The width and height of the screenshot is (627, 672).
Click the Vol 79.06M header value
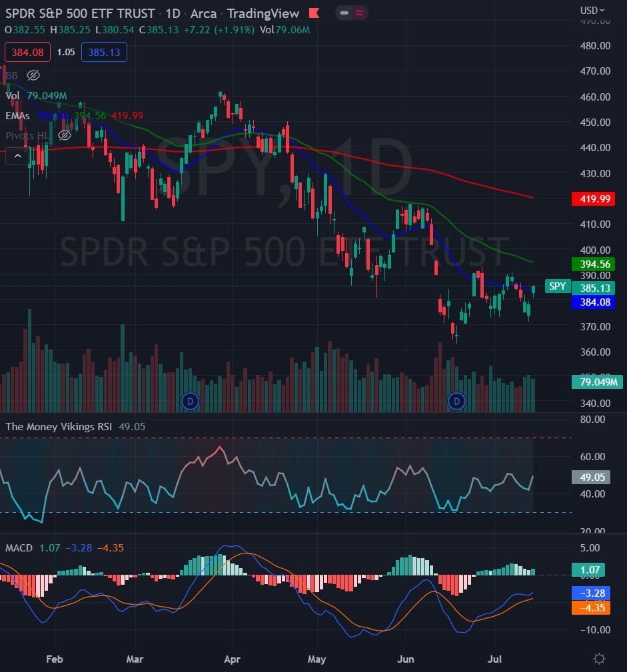coord(285,30)
